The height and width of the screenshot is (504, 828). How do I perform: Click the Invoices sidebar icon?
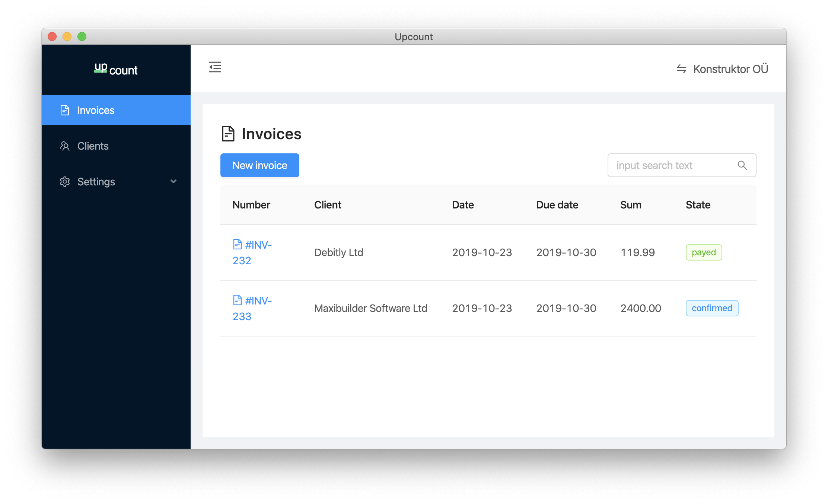[x=64, y=109]
